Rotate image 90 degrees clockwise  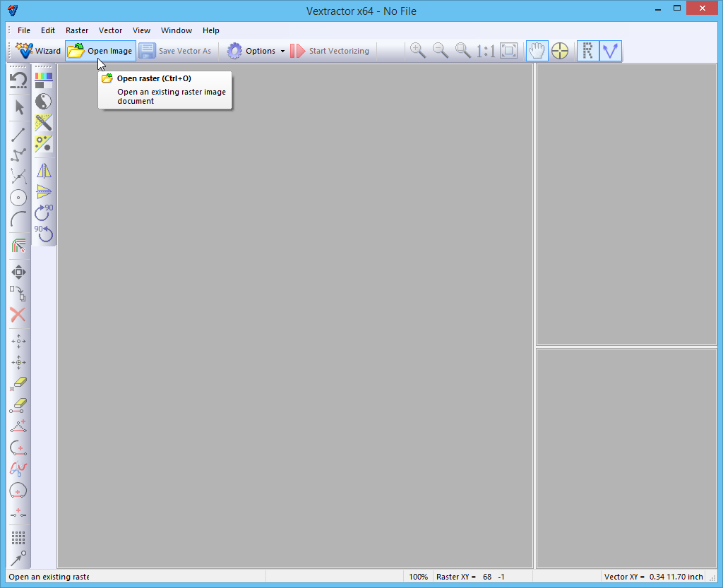click(x=44, y=212)
